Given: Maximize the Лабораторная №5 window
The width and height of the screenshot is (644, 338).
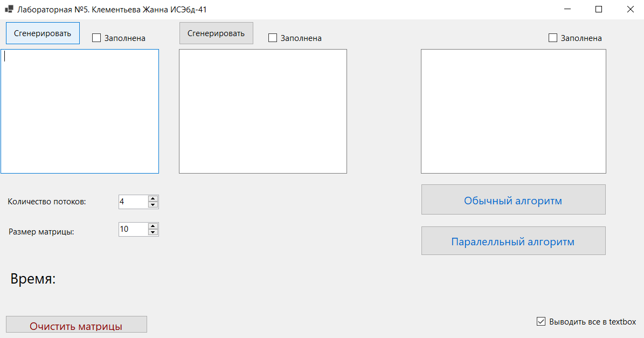Looking at the screenshot, I should coord(598,9).
